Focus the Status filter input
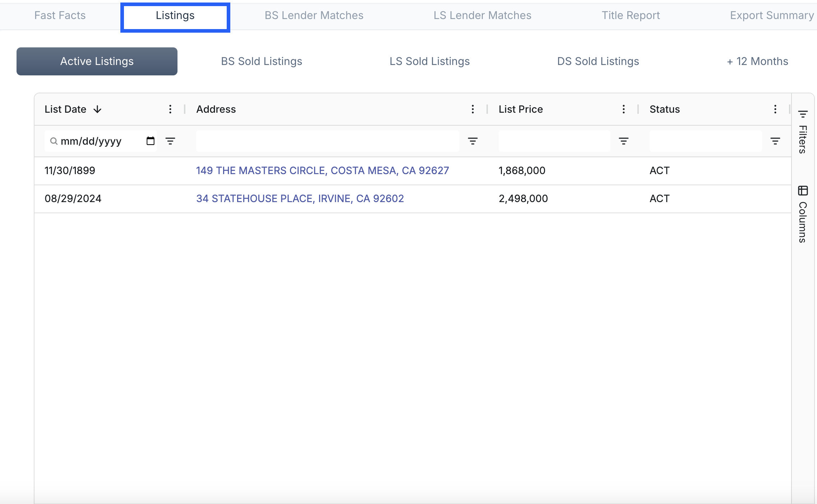Viewport: 817px width, 504px height. [x=706, y=141]
